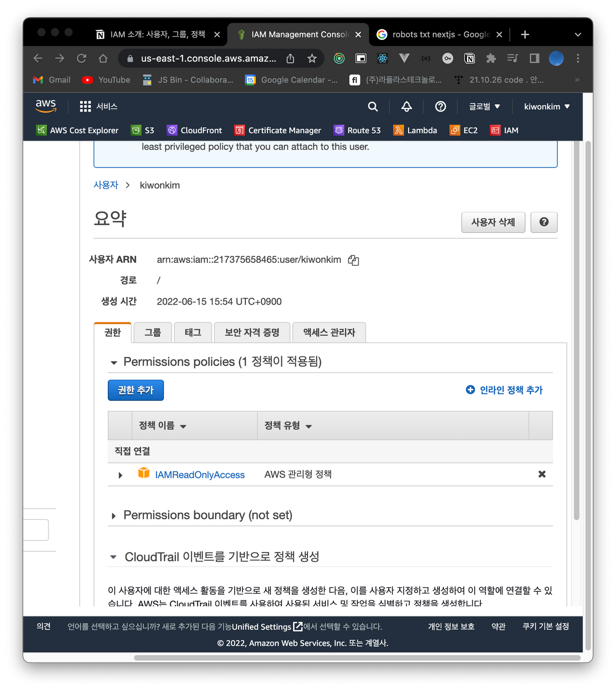616x691 pixels.
Task: Click the browser address bar URL field
Action: point(208,58)
